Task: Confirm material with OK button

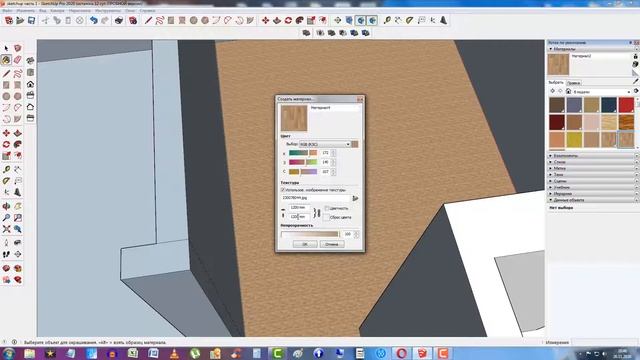Action: 305,244
